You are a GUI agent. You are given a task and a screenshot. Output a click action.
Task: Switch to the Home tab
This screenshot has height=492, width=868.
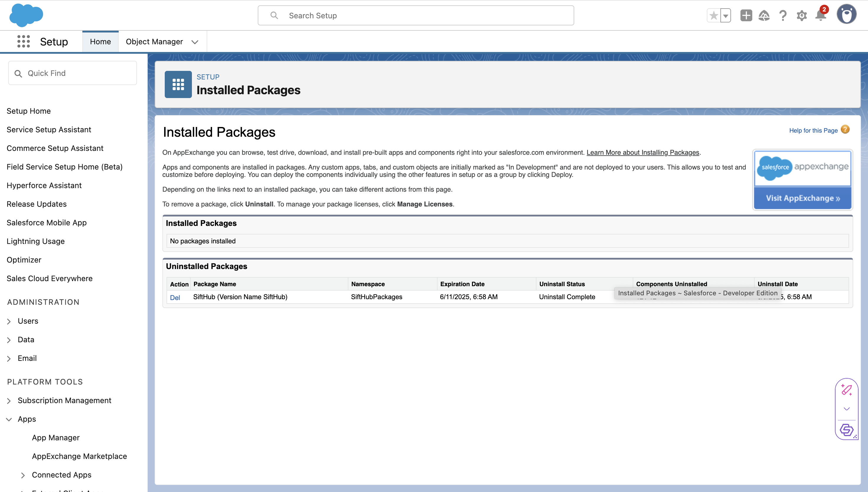100,42
